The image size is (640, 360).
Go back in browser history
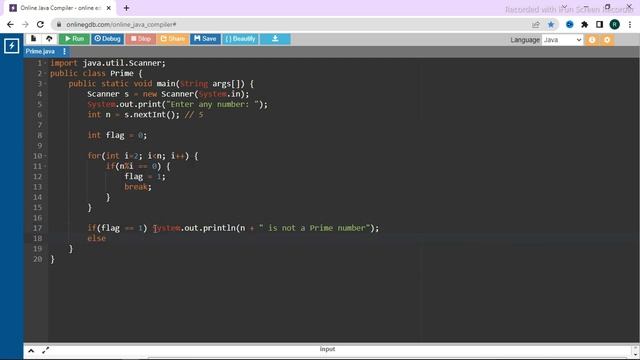(11, 24)
